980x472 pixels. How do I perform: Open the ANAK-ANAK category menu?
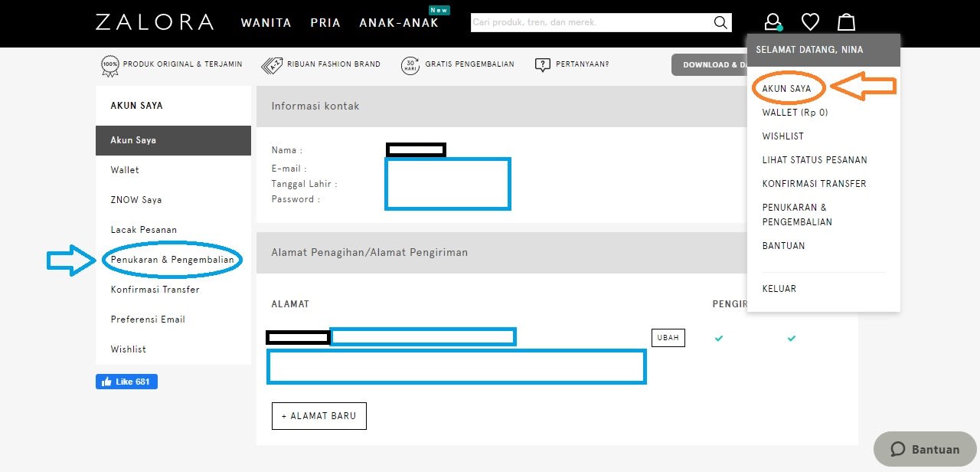399,23
